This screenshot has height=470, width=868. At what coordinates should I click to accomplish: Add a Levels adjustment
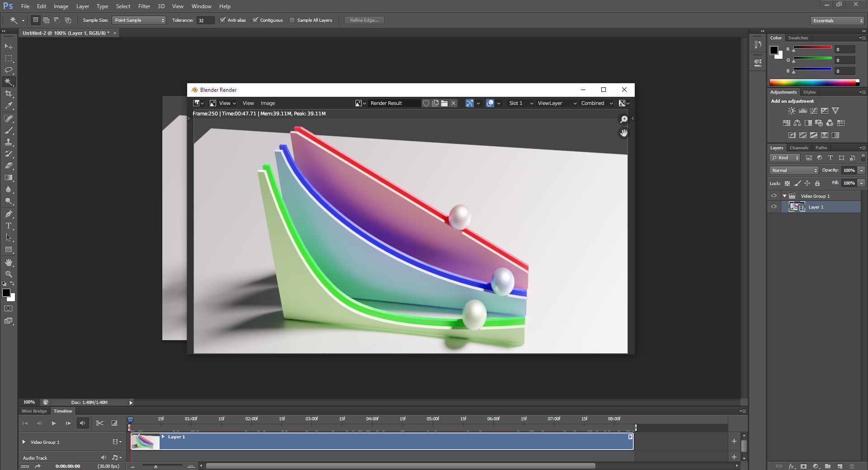point(802,111)
